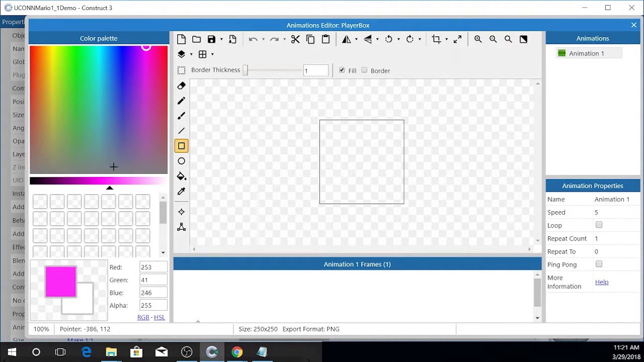Viewport: 644px width, 362px height.
Task: Click the Border Thickness value field
Action: [316, 70]
